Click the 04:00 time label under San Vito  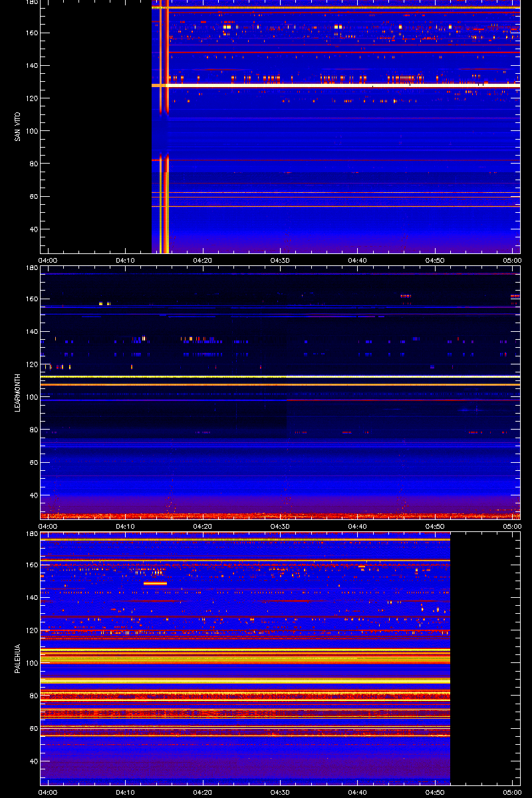[x=49, y=261]
